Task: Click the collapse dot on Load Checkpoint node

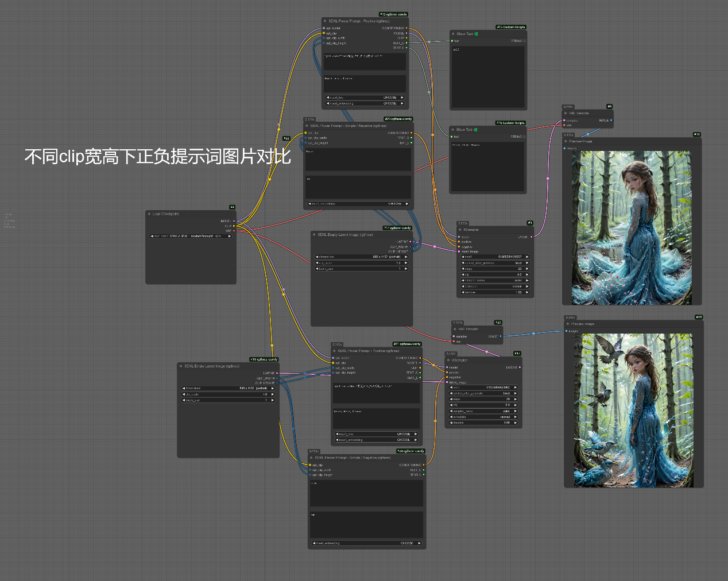Action: 149,214
